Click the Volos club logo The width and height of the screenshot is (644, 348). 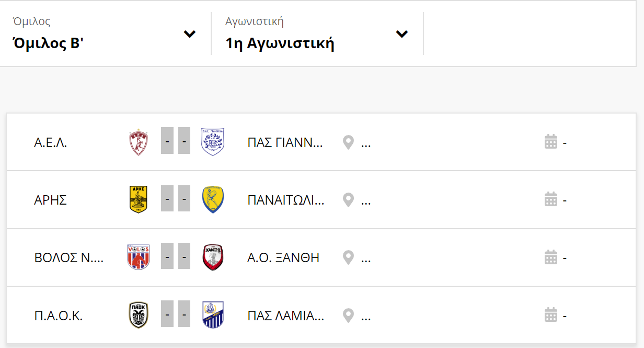139,257
